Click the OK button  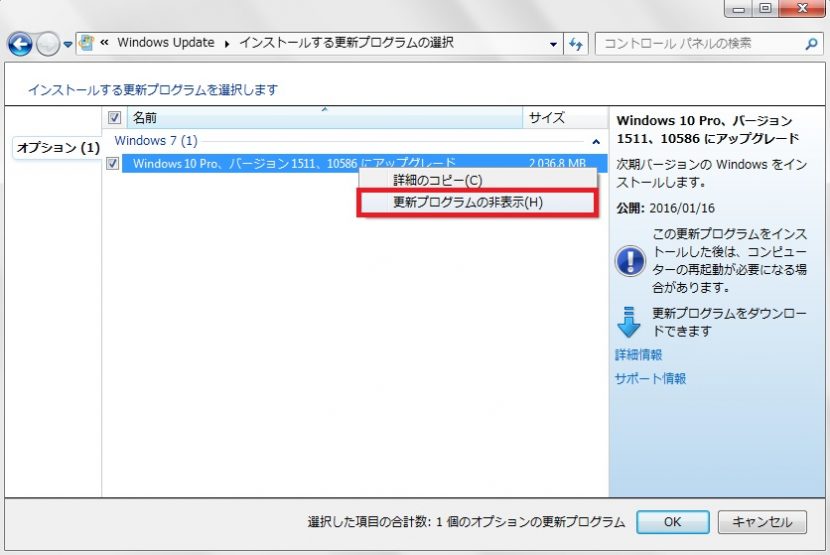click(x=673, y=522)
